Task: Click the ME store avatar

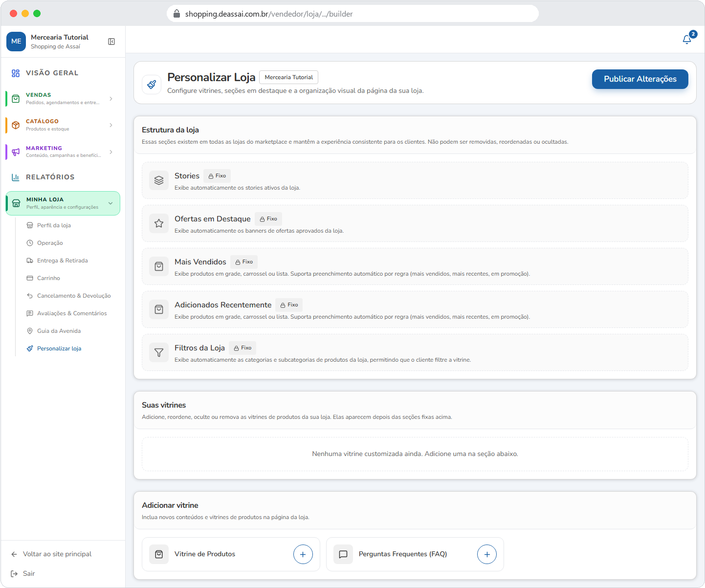Action: click(16, 42)
